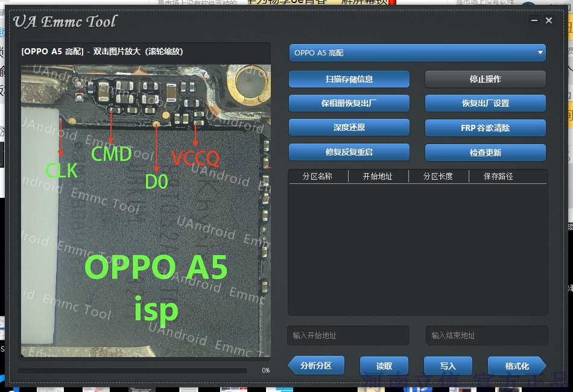Click the 输入开始地址 start address field
The image size is (573, 392).
348,335
